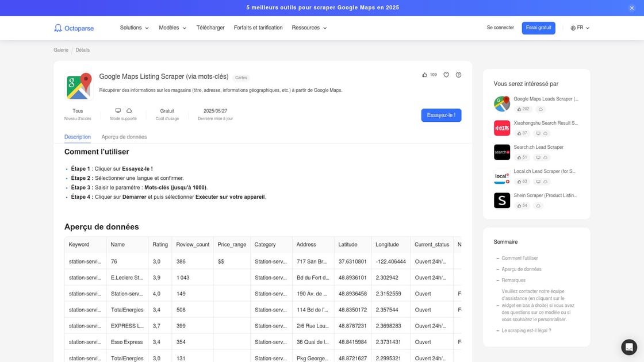Image resolution: width=644 pixels, height=362 pixels.
Task: Switch to the Description tab
Action: pos(78,137)
